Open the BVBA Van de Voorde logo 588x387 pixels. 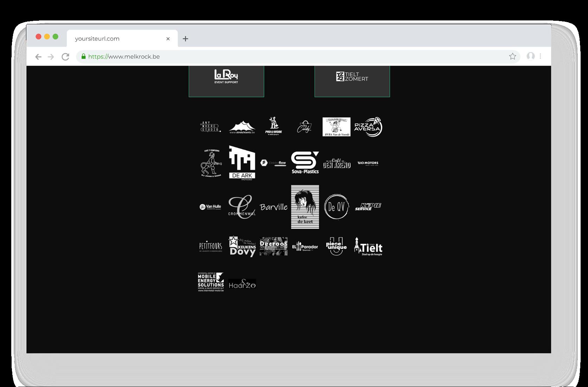[336, 127]
